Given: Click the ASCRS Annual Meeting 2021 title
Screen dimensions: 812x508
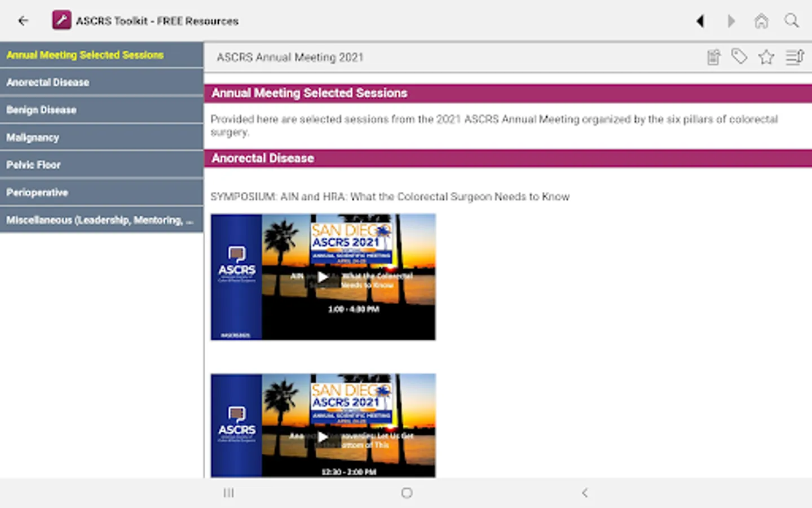Looking at the screenshot, I should [x=290, y=57].
